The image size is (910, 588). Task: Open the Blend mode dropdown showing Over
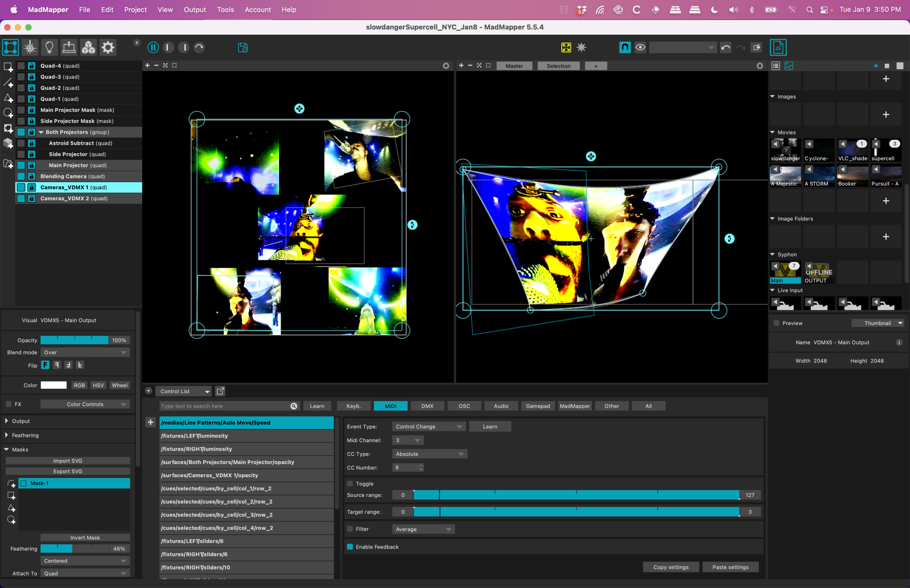pyautogui.click(x=85, y=352)
